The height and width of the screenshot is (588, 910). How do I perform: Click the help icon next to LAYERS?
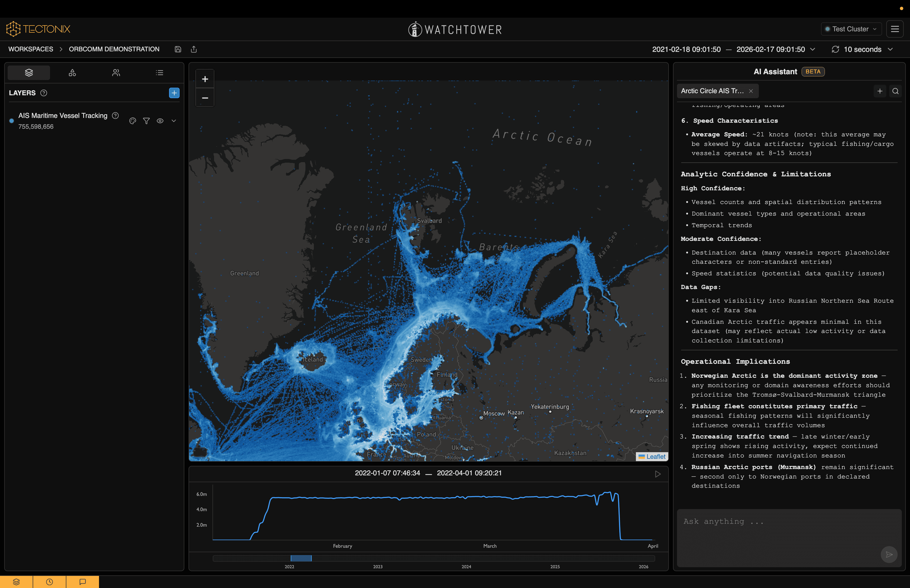coord(44,93)
